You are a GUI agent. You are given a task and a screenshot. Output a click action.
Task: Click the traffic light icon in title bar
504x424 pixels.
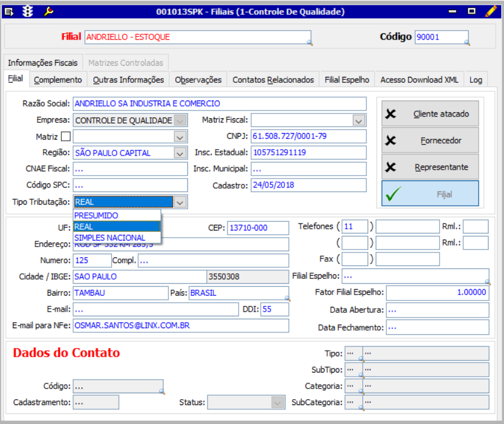tap(28, 12)
